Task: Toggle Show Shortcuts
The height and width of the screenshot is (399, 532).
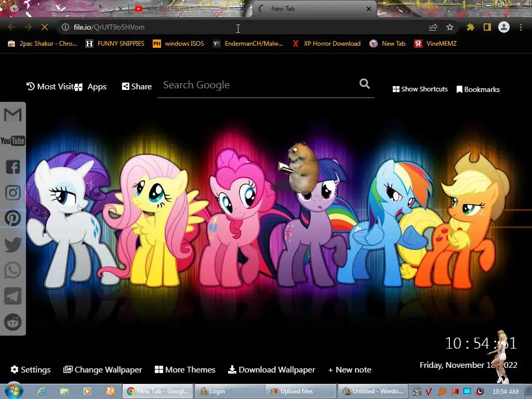Action: point(420,89)
